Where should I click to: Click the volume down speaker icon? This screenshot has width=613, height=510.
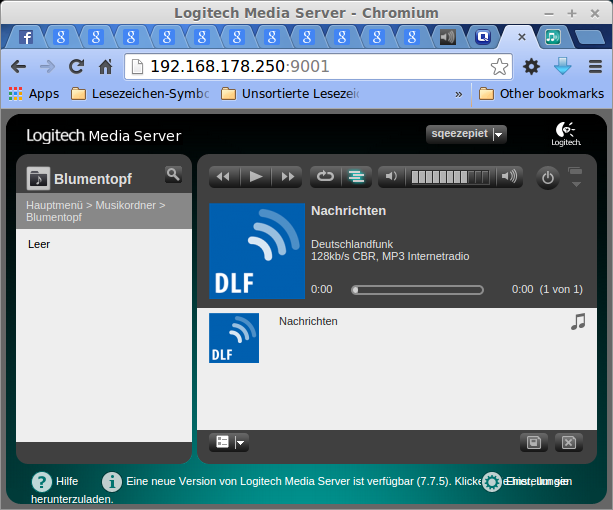pyautogui.click(x=392, y=177)
